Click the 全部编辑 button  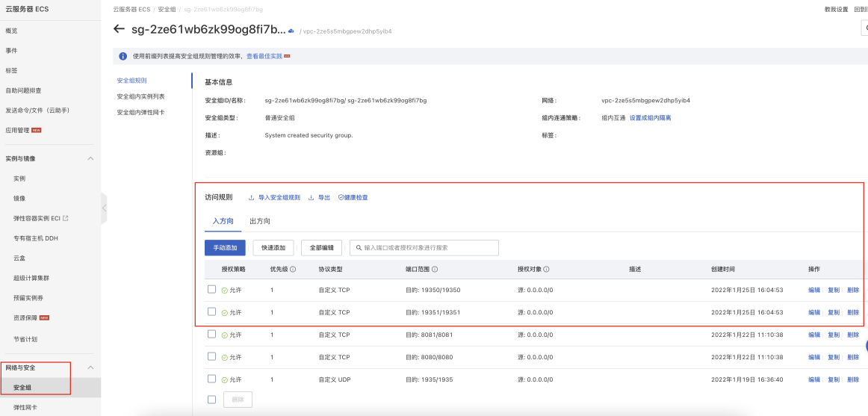coord(322,248)
